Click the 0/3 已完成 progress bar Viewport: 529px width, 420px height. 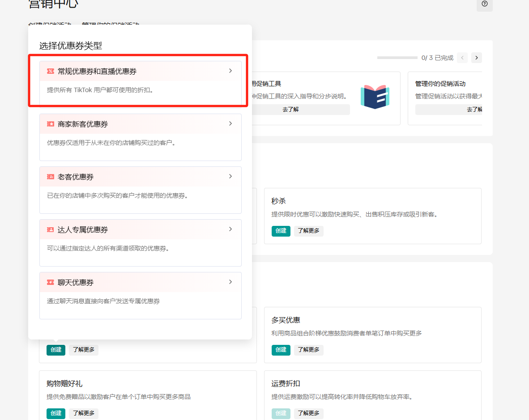click(x=397, y=58)
